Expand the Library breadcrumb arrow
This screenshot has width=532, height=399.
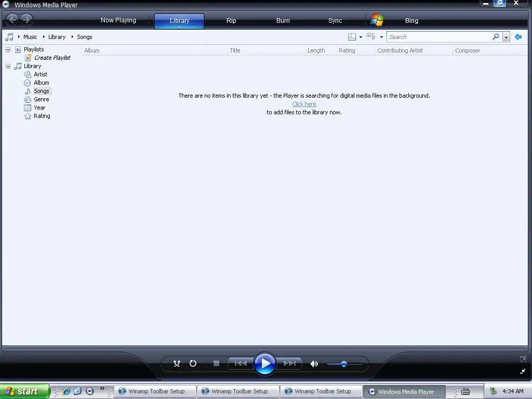pos(44,37)
